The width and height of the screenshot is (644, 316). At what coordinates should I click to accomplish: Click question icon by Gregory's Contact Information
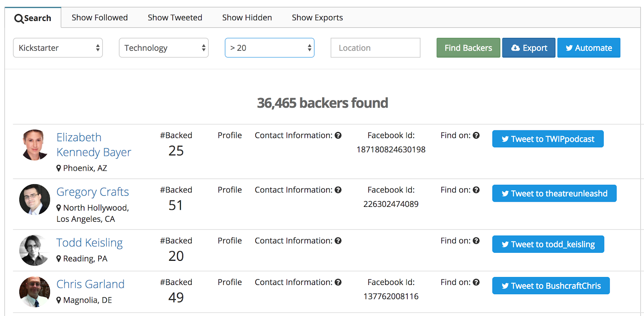click(x=338, y=190)
